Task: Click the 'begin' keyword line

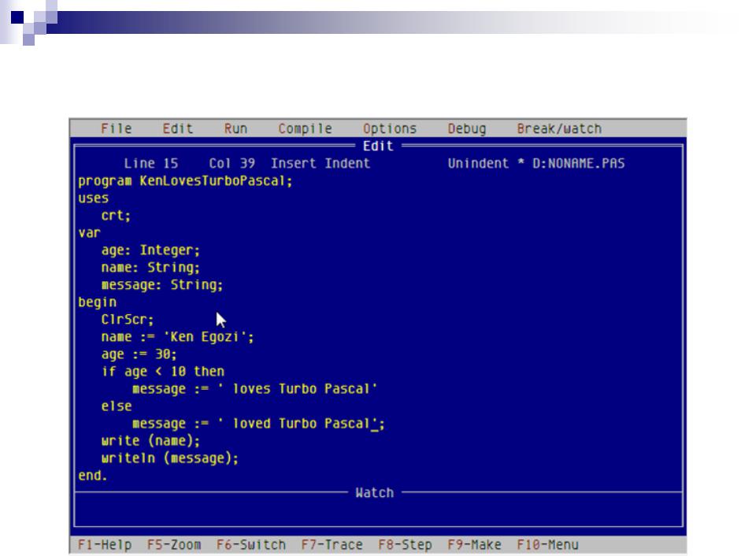Action: (97, 302)
